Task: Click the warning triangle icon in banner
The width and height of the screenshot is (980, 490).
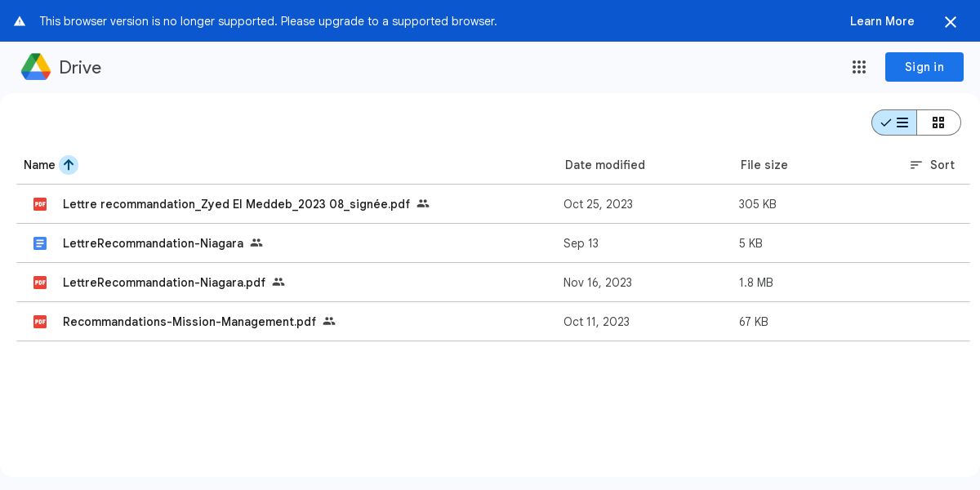Action: (x=20, y=21)
